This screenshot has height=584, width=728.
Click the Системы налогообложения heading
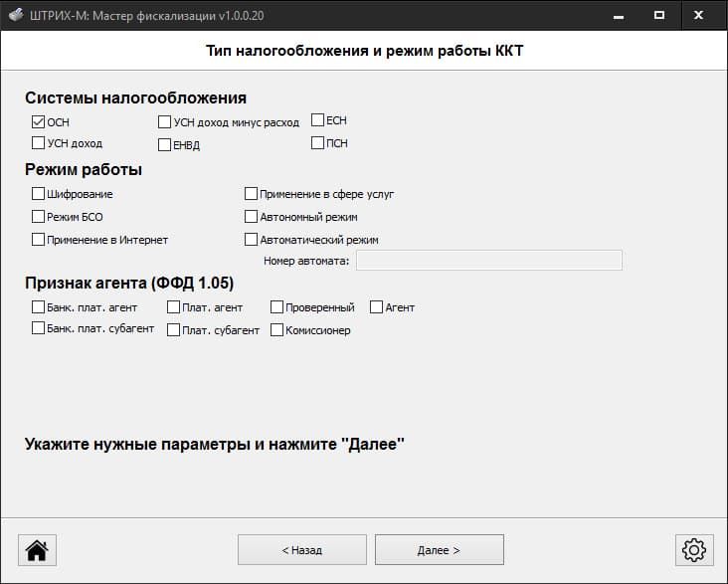[x=135, y=97]
